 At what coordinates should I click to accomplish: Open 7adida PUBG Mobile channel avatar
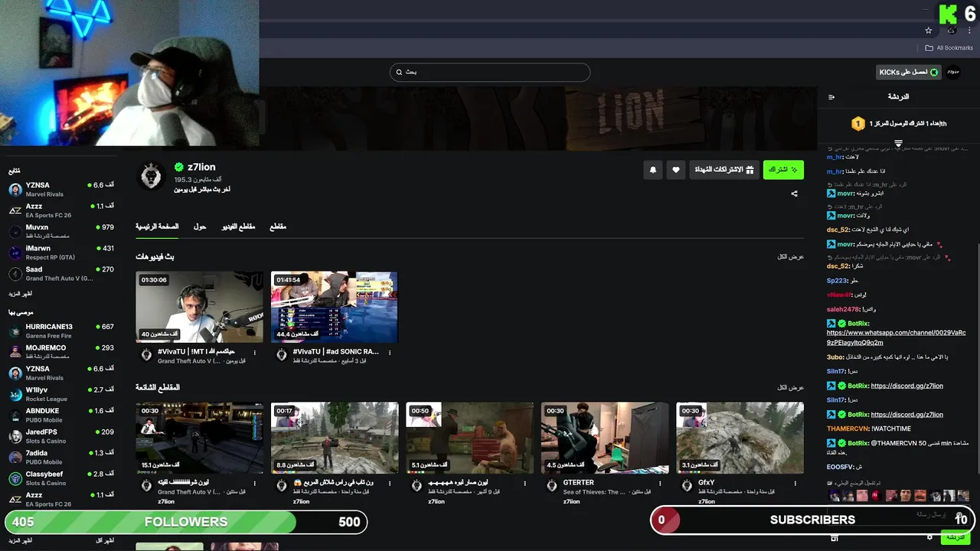tap(15, 458)
